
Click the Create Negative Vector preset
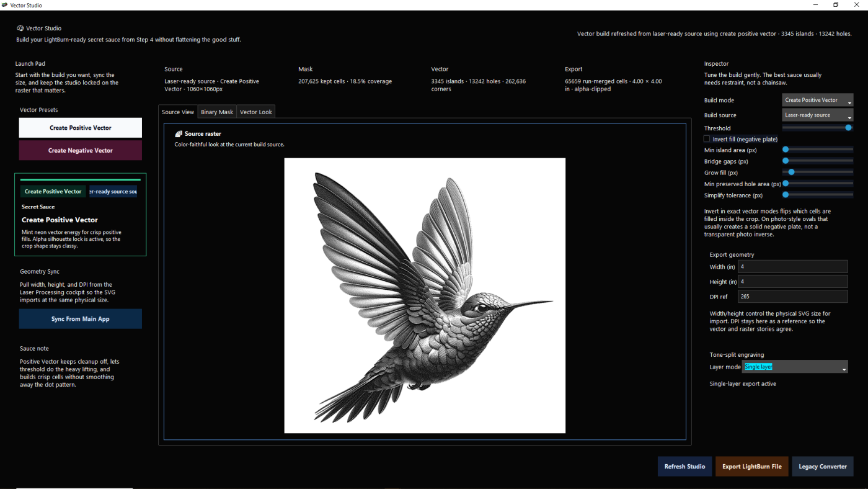coord(81,151)
